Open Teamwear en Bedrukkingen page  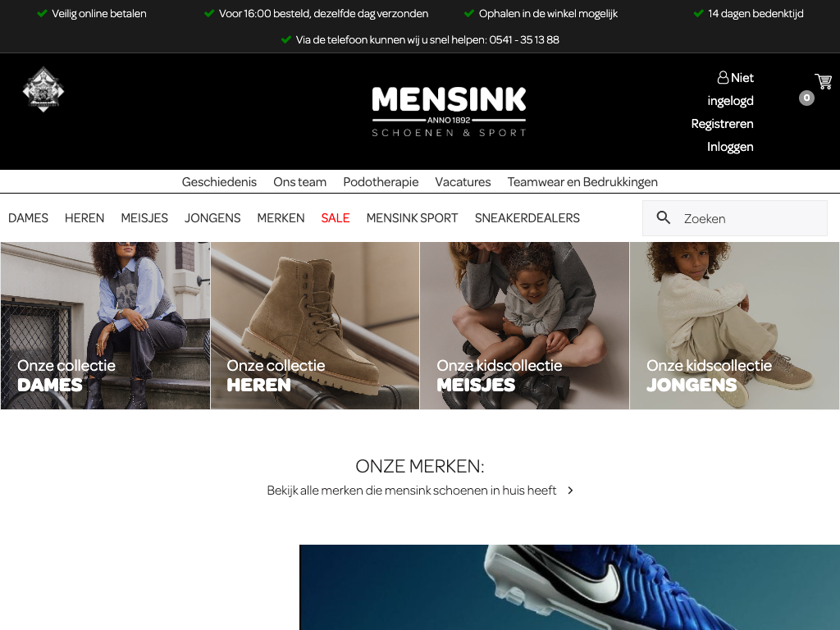coord(582,182)
